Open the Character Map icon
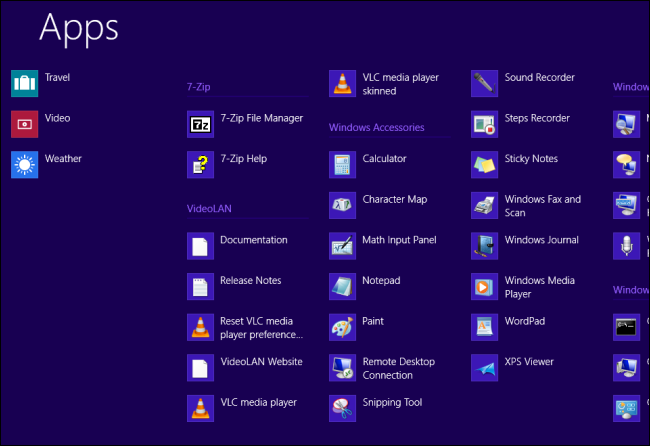Viewport: 650px width, 446px height. pos(342,205)
